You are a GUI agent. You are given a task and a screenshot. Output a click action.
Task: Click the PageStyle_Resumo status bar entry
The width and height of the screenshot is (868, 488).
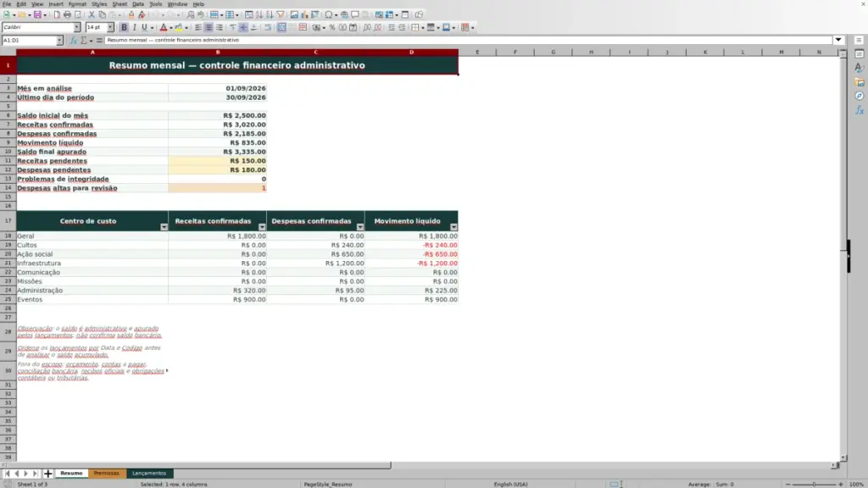coord(328,485)
